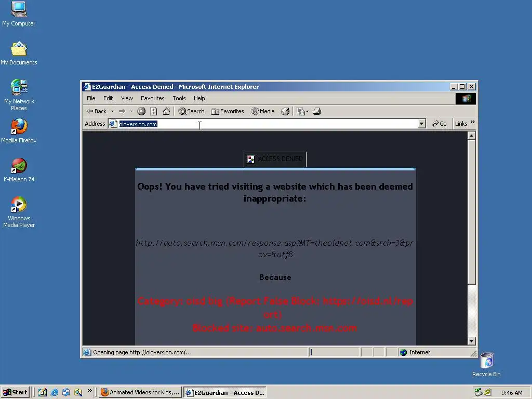Refresh the page with Refresh icon

pos(154,111)
